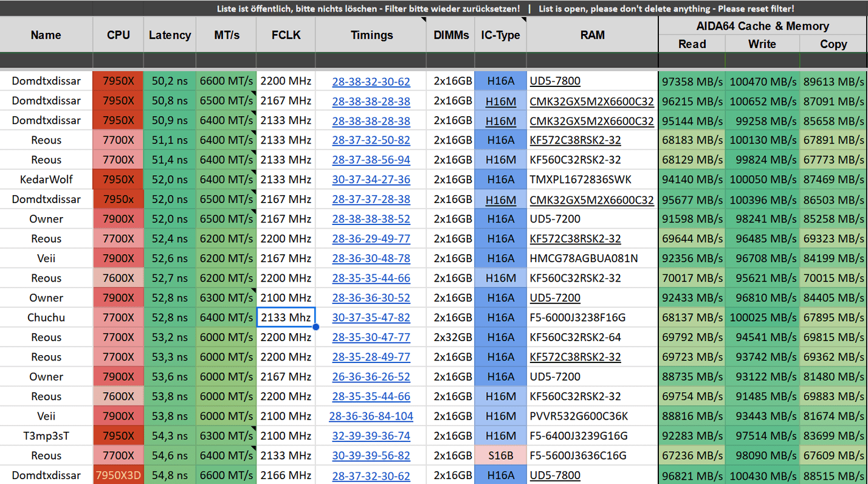Open the UD5-7800 RAM link in the 50,2 ns row

click(555, 81)
